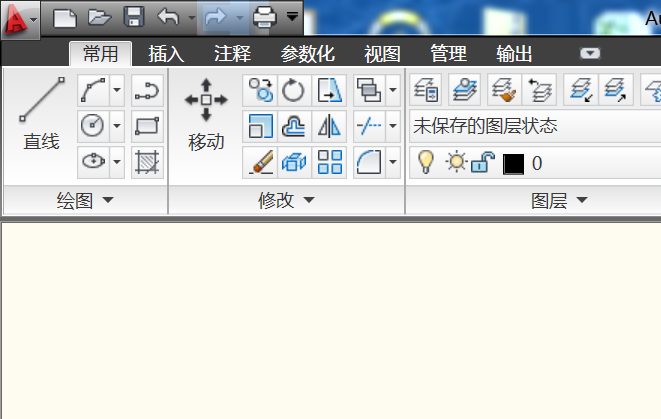
Task: Select the erase tool
Action: click(x=260, y=162)
